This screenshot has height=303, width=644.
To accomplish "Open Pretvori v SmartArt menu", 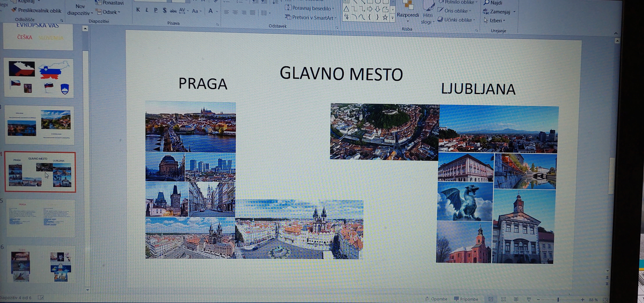I will pyautogui.click(x=311, y=18).
